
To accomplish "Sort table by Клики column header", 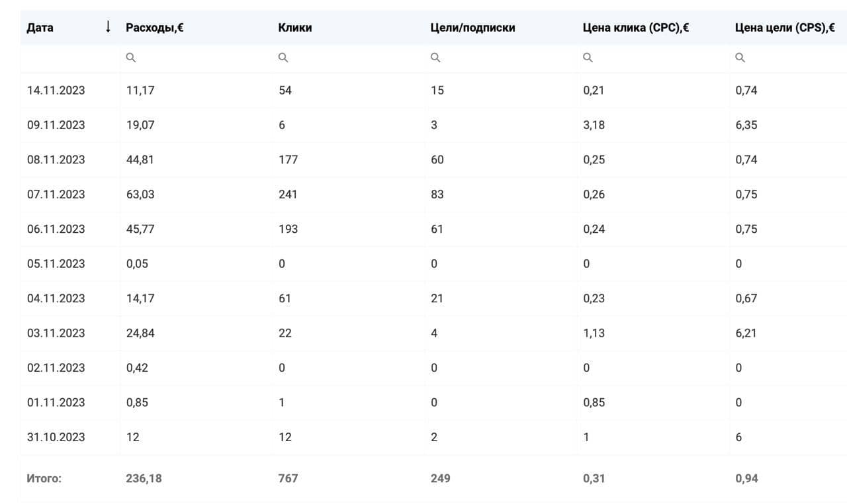I will 295,28.
